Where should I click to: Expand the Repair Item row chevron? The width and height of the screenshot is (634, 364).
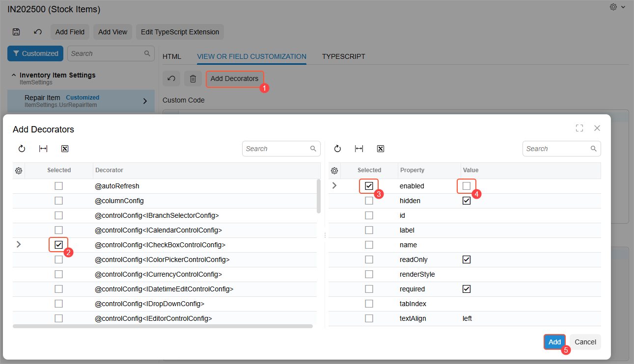pyautogui.click(x=145, y=101)
